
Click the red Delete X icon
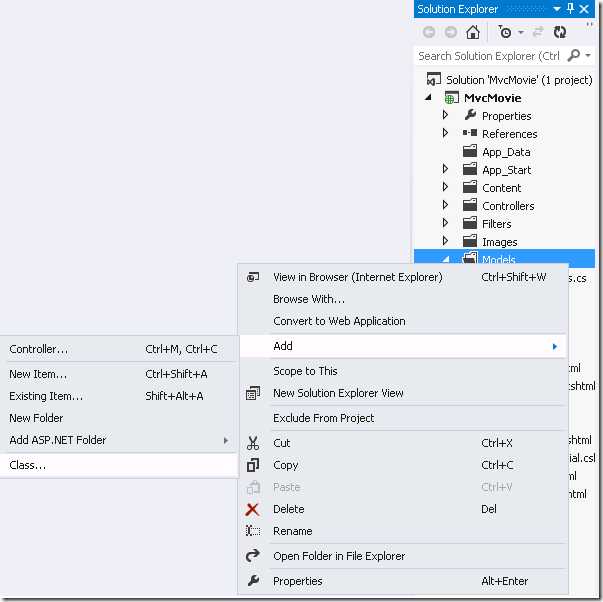tap(252, 510)
